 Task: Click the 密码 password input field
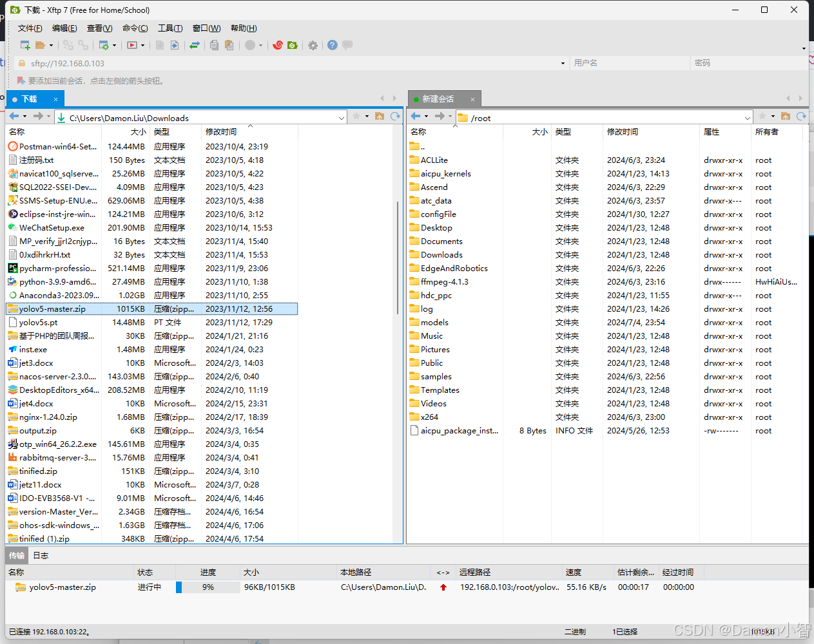(749, 63)
